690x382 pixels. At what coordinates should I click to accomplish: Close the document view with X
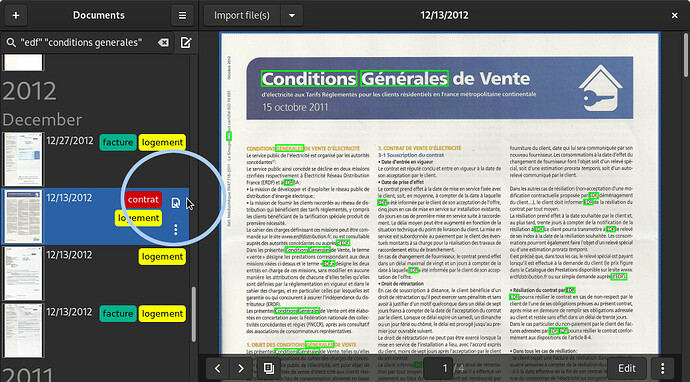[x=675, y=15]
